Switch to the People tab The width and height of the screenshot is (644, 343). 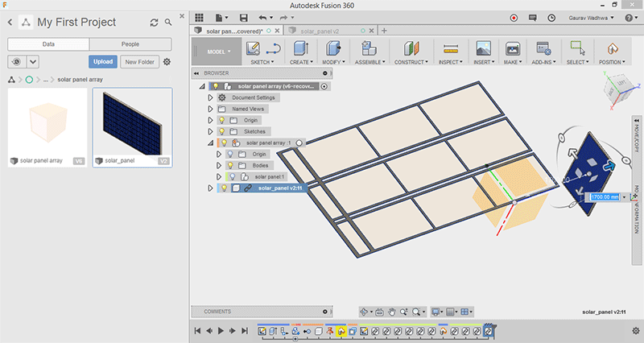(130, 43)
